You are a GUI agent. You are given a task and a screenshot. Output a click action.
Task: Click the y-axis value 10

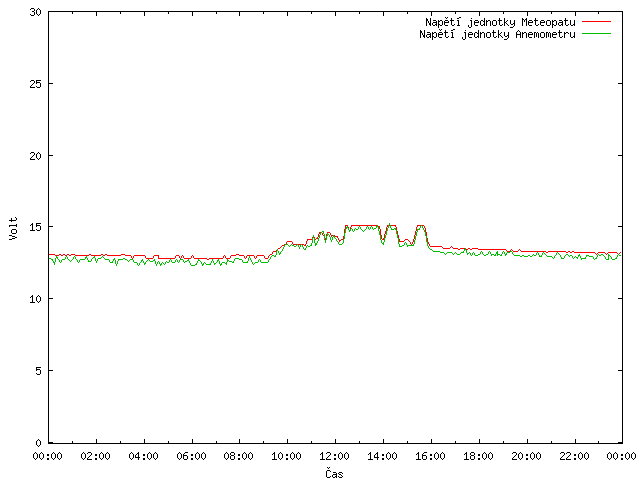point(36,299)
